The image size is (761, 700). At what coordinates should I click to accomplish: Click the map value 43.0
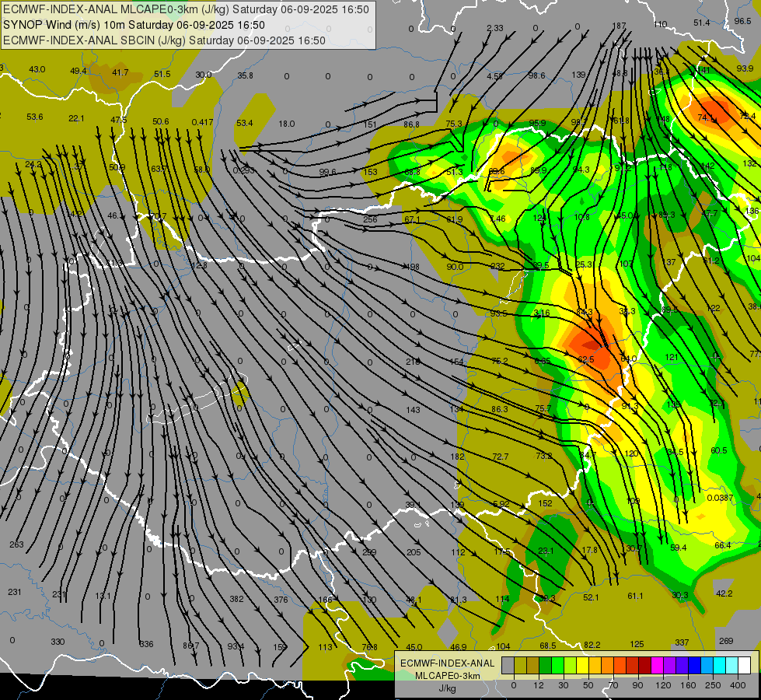pyautogui.click(x=37, y=69)
